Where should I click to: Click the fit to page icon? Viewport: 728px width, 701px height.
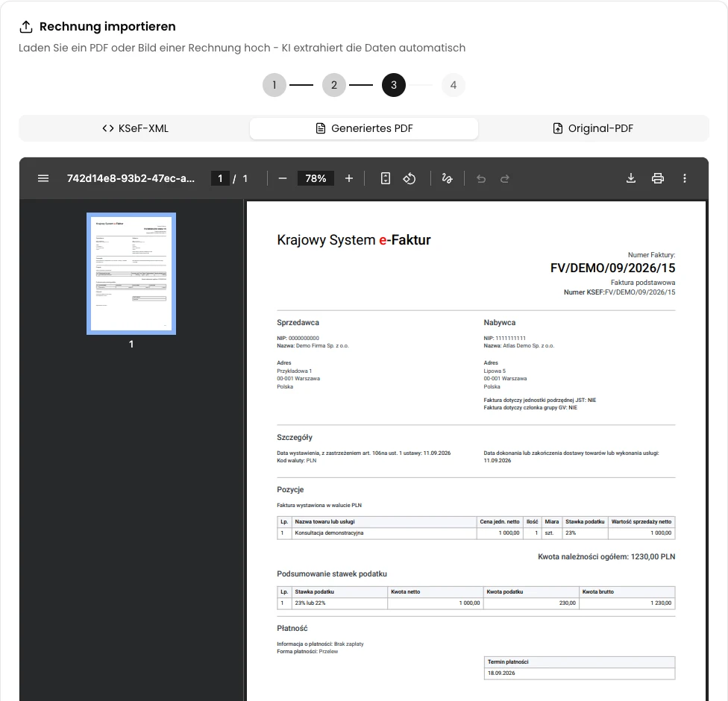[386, 178]
